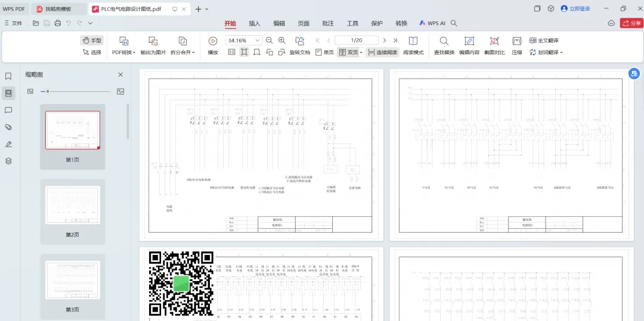Switch to the 插入 tab
This screenshot has height=321, width=644.
(x=255, y=23)
